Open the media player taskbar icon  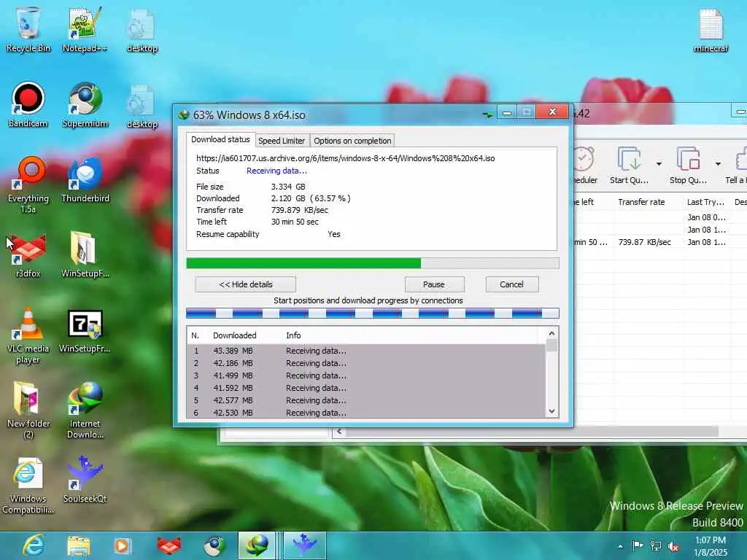coord(122,545)
